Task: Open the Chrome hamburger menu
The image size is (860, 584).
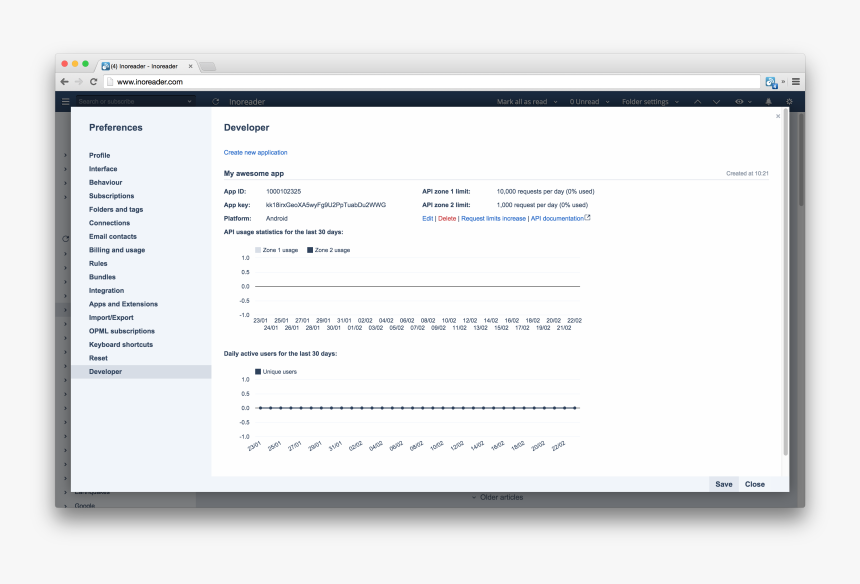Action: (796, 82)
